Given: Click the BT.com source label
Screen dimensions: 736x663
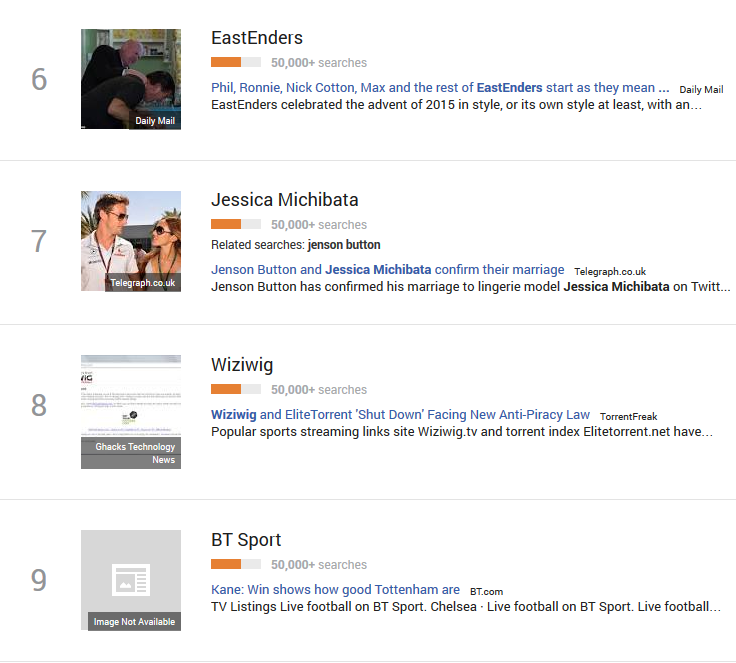Looking at the screenshot, I should (x=486, y=592).
